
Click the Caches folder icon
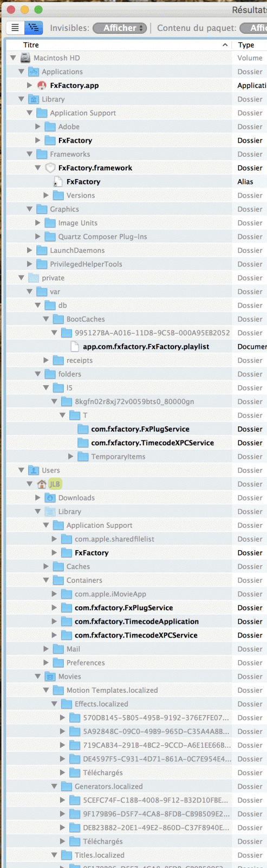pos(58,566)
